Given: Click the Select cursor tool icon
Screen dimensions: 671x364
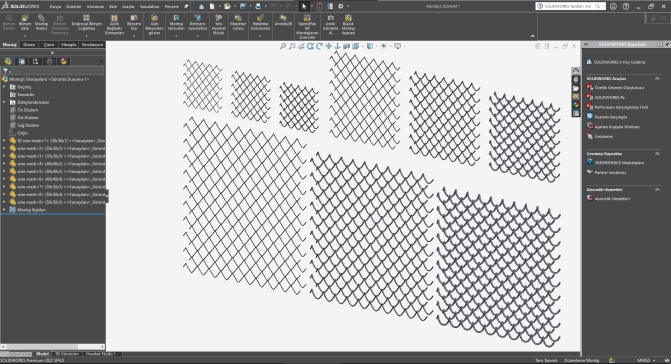Looking at the screenshot, I should point(304,6).
